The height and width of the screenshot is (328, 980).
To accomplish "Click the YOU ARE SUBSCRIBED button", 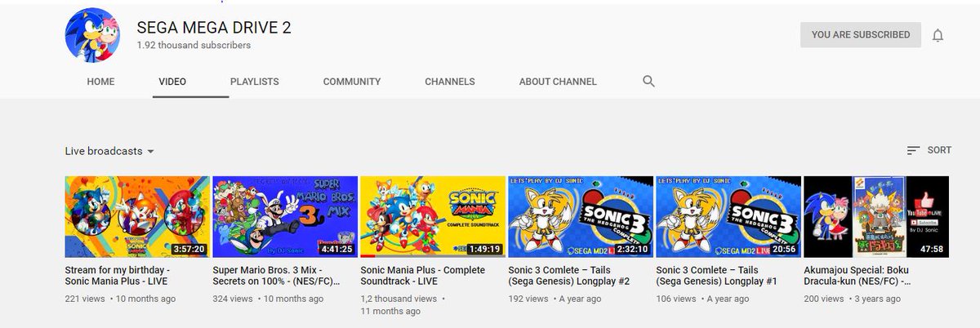I will pyautogui.click(x=861, y=35).
